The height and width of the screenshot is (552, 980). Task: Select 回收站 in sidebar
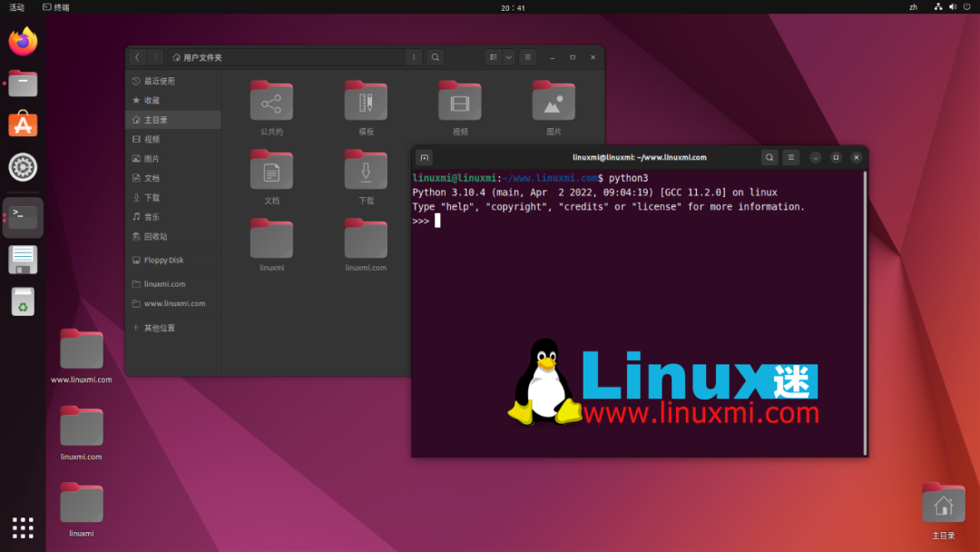click(x=173, y=236)
